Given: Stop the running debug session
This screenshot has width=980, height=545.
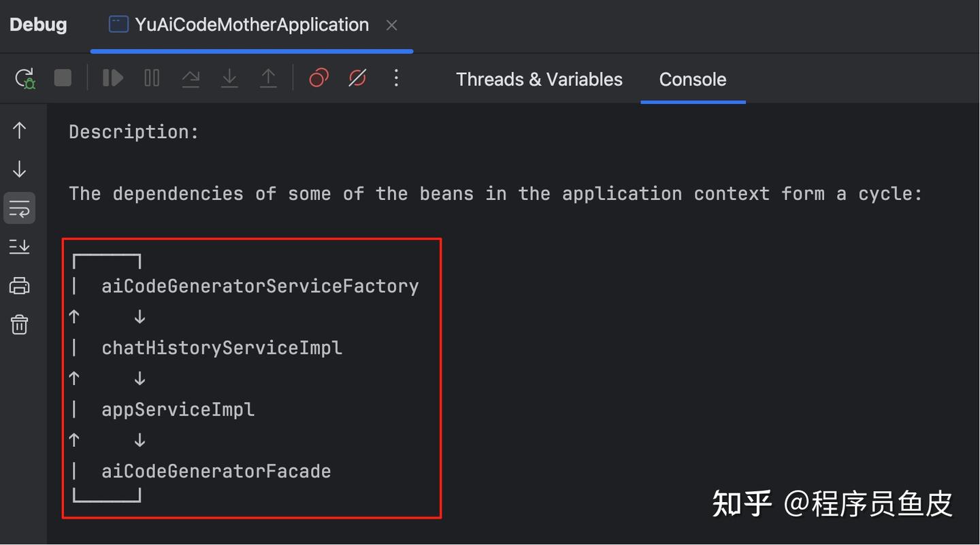Looking at the screenshot, I should coord(63,78).
